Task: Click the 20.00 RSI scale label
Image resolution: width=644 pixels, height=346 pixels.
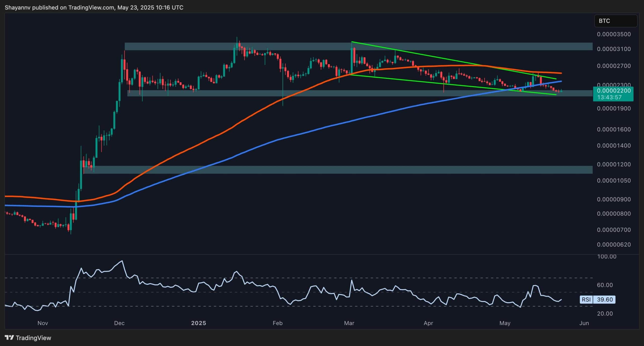Action: [605, 314]
